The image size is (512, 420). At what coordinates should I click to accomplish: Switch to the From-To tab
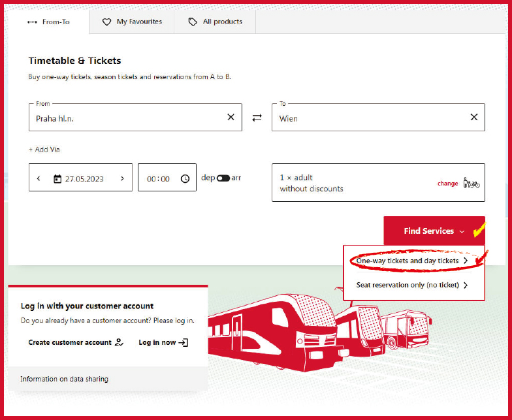pos(48,22)
